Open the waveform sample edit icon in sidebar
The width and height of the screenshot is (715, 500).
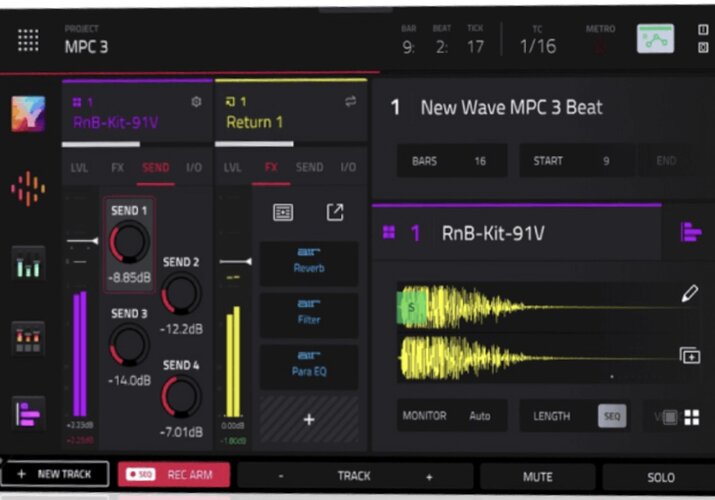coord(28,189)
